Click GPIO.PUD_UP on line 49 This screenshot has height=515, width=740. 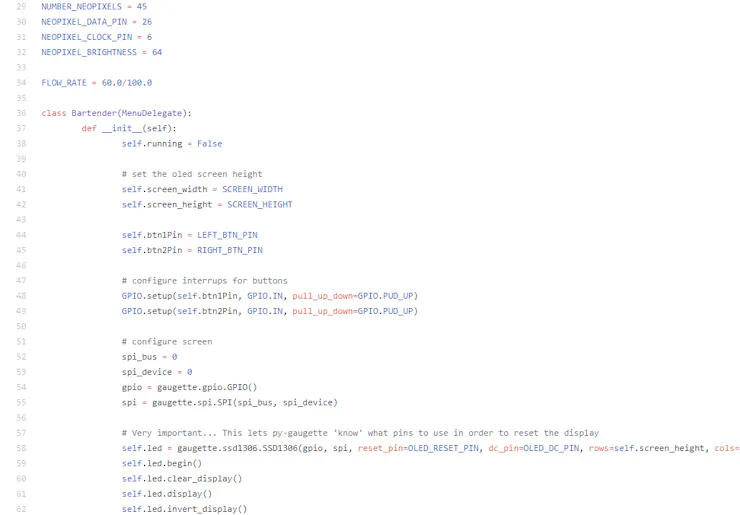click(386, 311)
